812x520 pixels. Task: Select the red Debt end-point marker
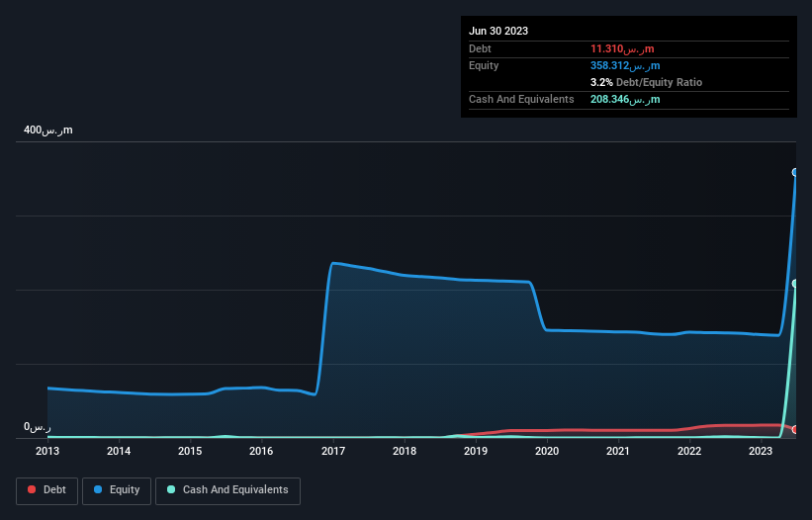click(x=795, y=429)
